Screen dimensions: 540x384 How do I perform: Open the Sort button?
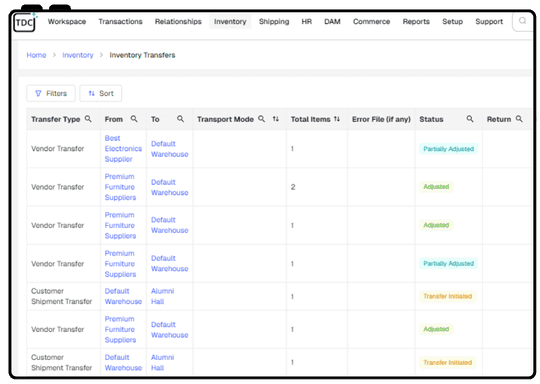[101, 93]
